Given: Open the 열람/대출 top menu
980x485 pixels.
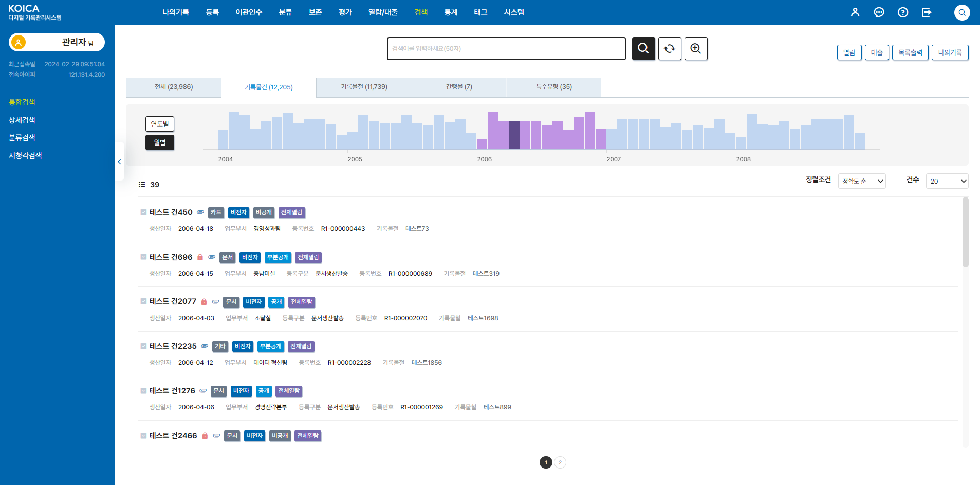Looking at the screenshot, I should point(383,12).
